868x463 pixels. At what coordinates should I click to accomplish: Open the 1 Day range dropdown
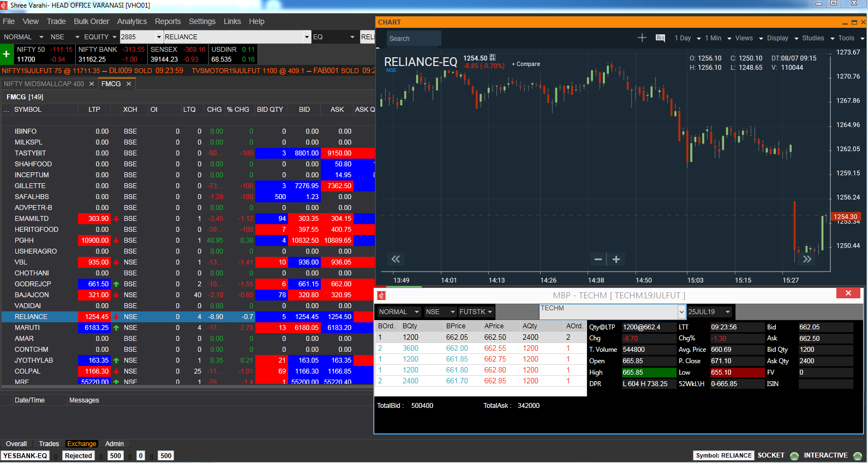(687, 38)
